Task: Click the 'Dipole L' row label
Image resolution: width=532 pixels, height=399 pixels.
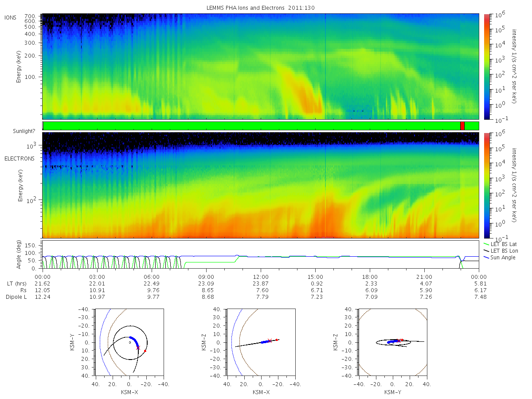Action: (x=16, y=297)
